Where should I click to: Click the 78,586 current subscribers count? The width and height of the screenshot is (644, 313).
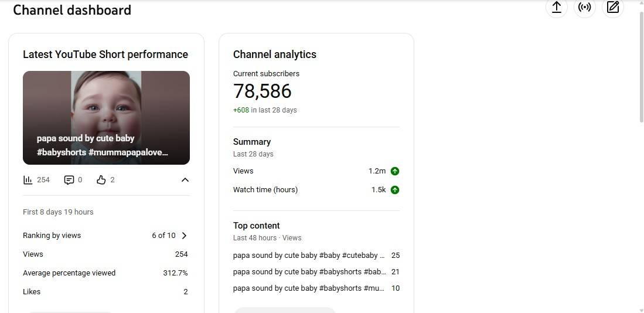click(262, 91)
